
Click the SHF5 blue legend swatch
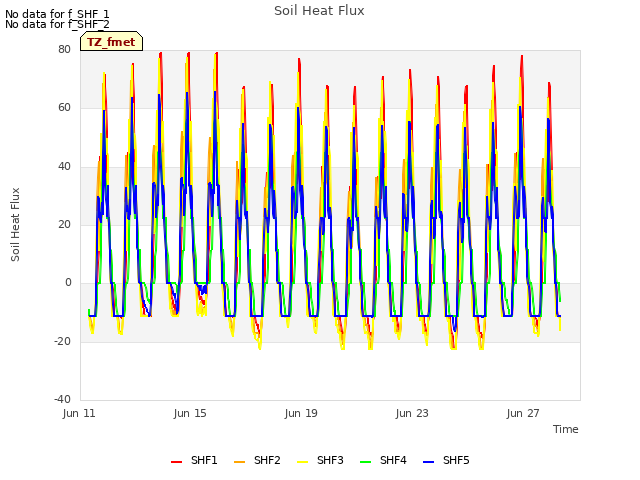click(x=429, y=462)
